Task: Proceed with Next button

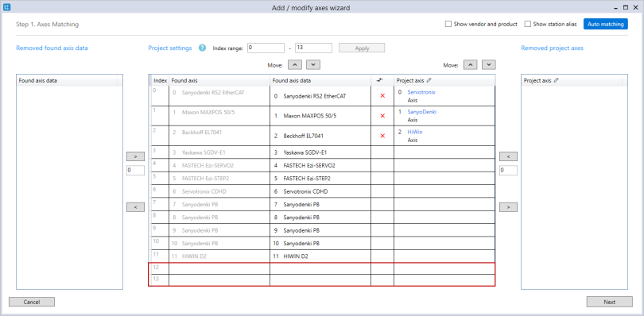Action: (x=610, y=302)
